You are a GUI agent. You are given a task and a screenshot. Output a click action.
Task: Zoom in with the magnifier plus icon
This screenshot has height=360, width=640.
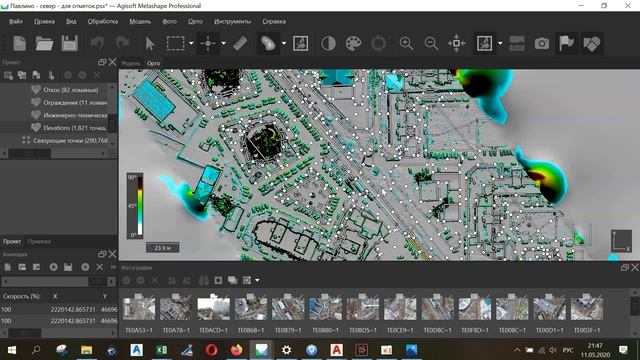pos(406,43)
